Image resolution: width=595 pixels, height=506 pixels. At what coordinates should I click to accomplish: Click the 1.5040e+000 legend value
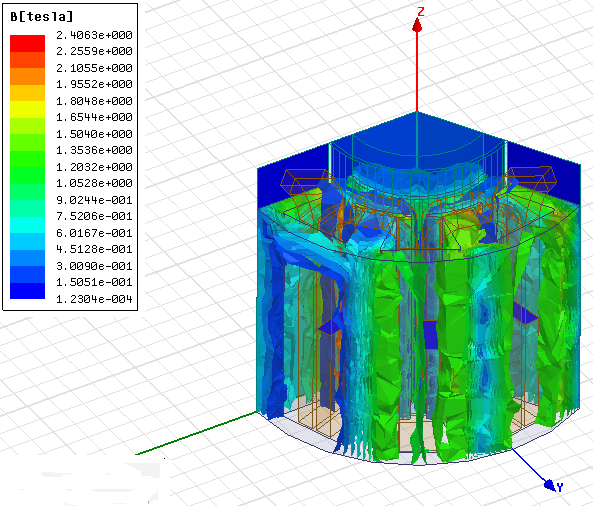point(94,134)
